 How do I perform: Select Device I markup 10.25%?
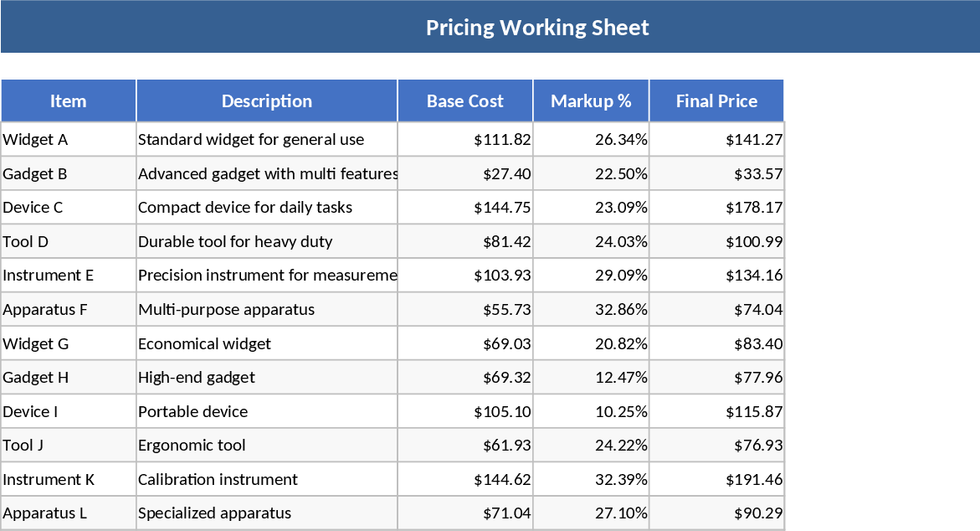591,412
